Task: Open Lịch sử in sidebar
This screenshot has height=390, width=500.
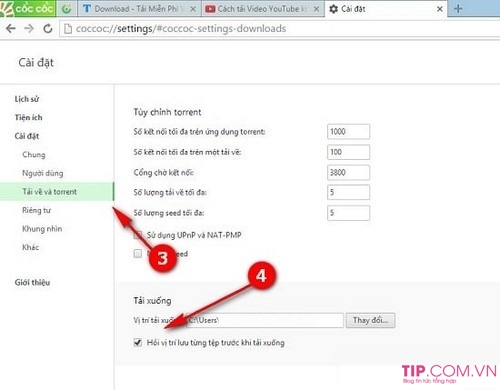Action: tap(27, 99)
